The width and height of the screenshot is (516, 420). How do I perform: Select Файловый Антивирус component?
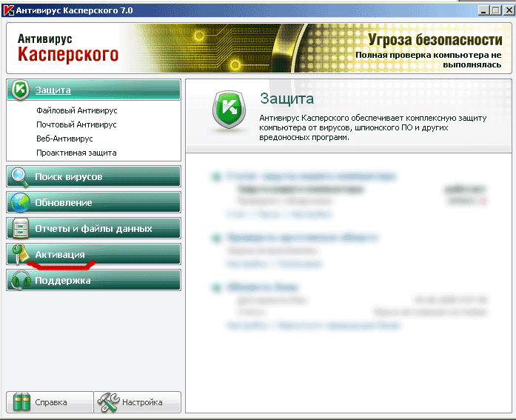coord(77,110)
